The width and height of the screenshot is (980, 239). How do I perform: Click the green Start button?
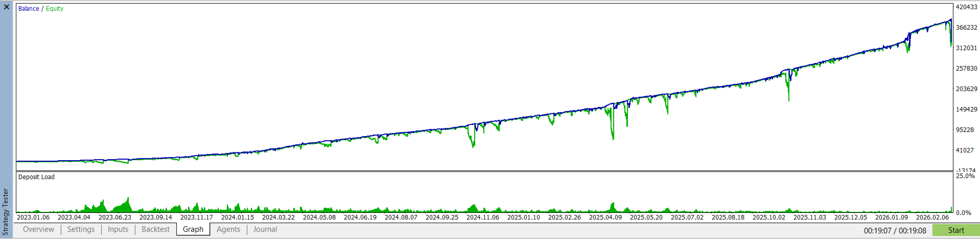[x=956, y=230]
